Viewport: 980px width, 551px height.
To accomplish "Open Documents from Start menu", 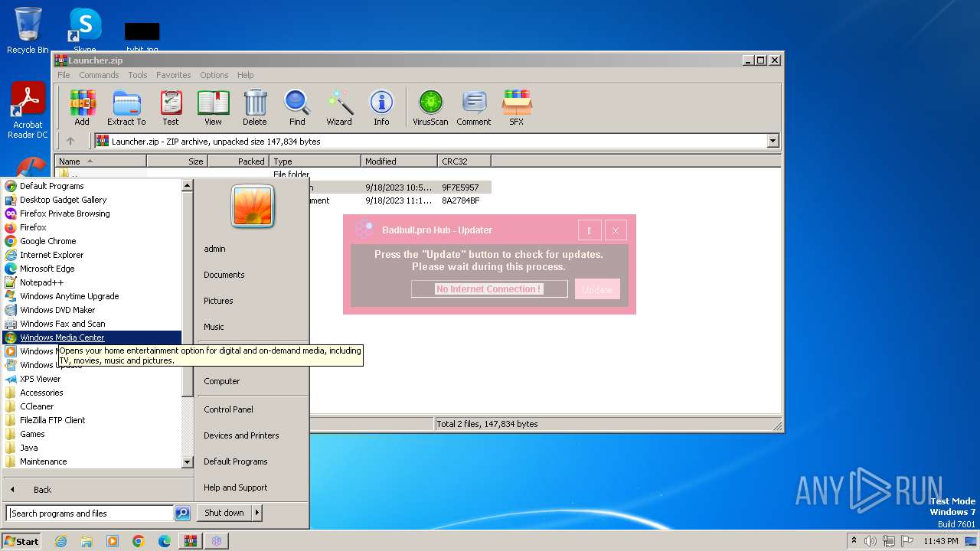I will tap(224, 275).
